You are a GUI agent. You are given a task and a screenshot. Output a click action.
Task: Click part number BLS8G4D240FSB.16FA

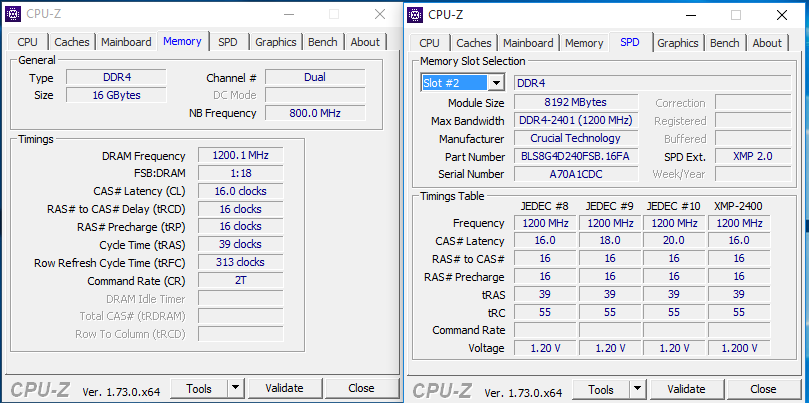(x=576, y=156)
